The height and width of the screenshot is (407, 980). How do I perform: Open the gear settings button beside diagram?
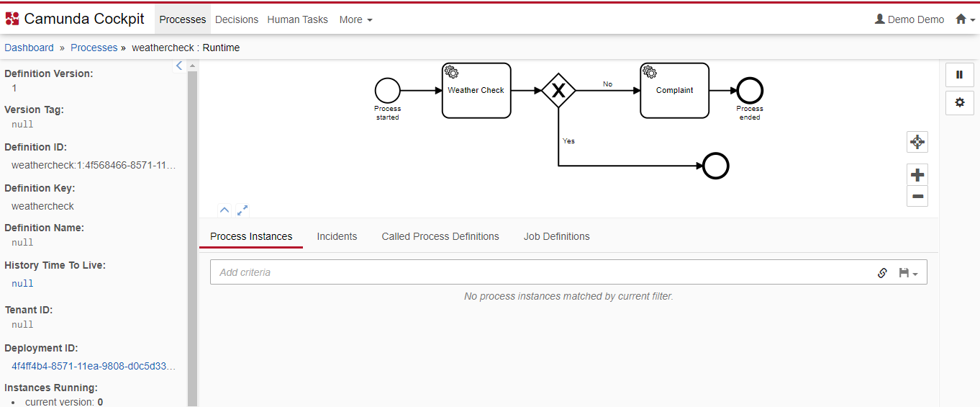click(x=959, y=102)
